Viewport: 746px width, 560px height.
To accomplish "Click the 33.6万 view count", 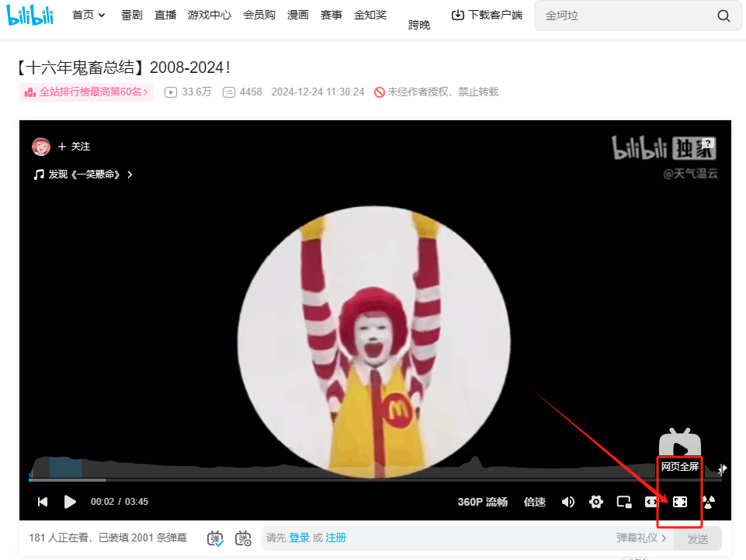I will coord(196,92).
